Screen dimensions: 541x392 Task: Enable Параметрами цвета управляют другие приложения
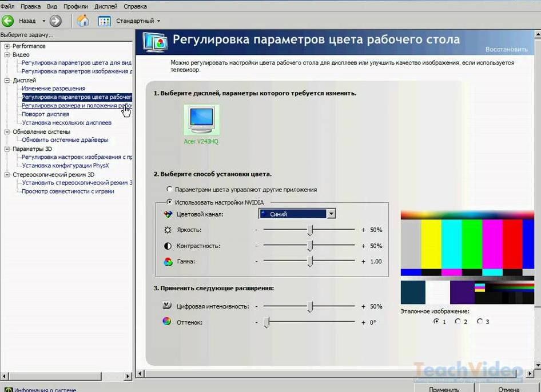(170, 189)
